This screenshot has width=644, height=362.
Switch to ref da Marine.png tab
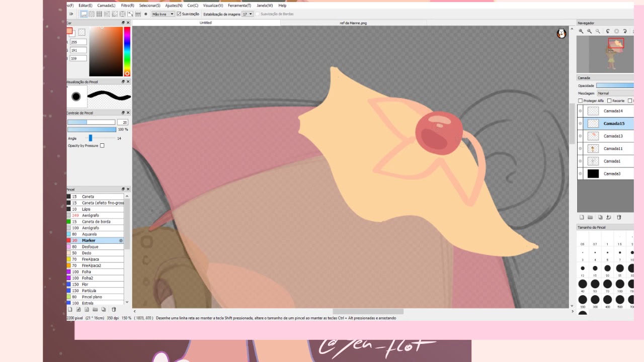[353, 23]
